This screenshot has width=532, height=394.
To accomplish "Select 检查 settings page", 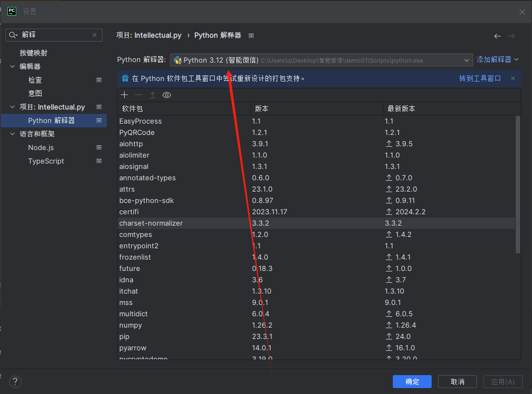I will 35,80.
